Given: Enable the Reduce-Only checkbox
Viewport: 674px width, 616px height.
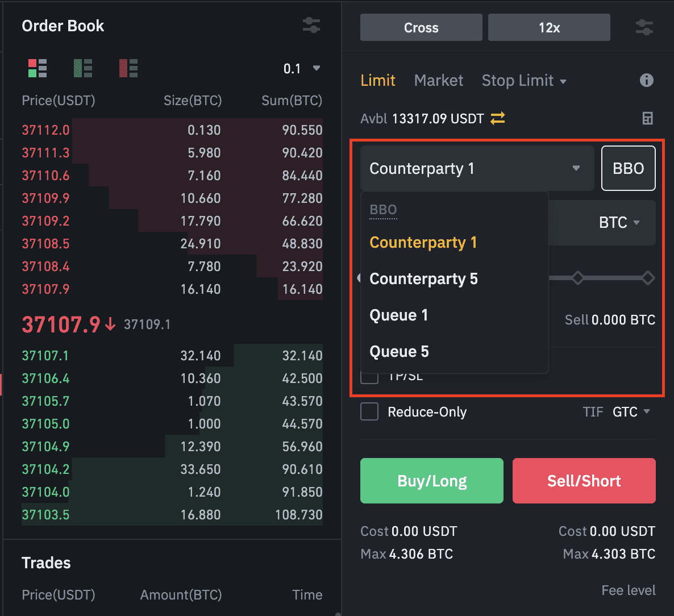Looking at the screenshot, I should [369, 411].
